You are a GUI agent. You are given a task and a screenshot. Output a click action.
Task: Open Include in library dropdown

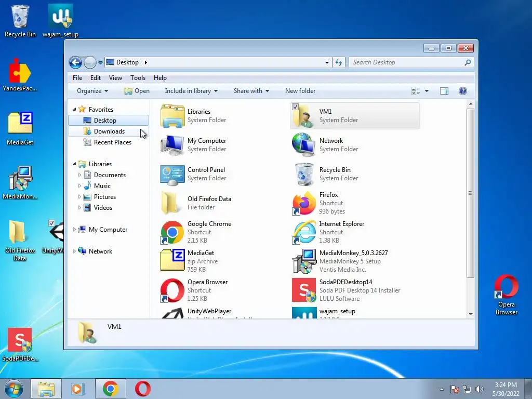pos(191,91)
